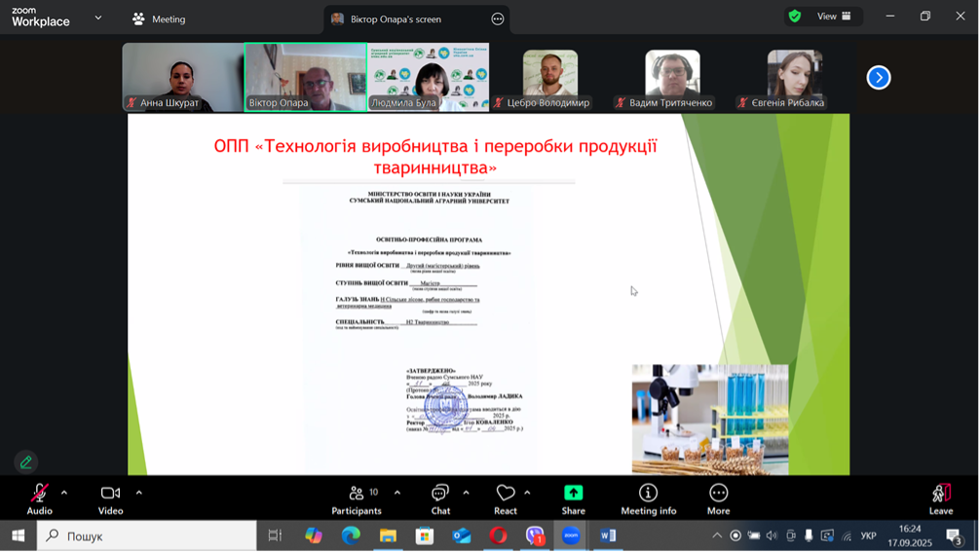This screenshot has height=553, width=980.
Task: Open the Participants panel
Action: 357,498
